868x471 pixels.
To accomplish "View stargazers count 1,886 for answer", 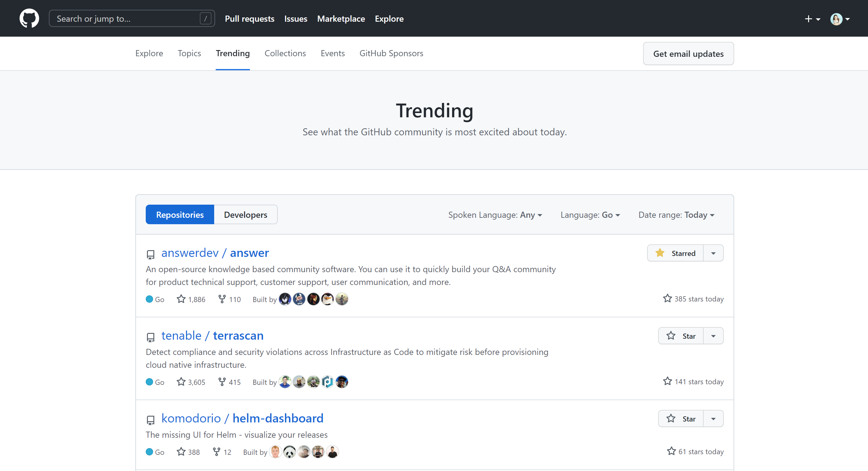I will click(x=191, y=299).
